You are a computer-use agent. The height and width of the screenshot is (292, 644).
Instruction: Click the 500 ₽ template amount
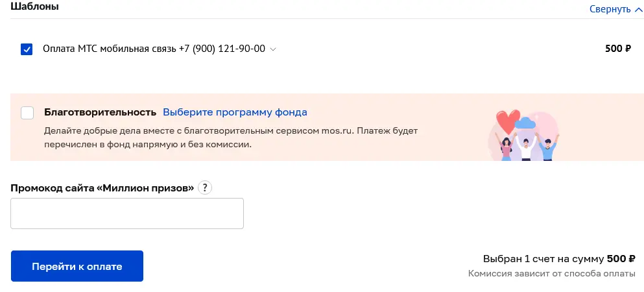pyautogui.click(x=618, y=49)
